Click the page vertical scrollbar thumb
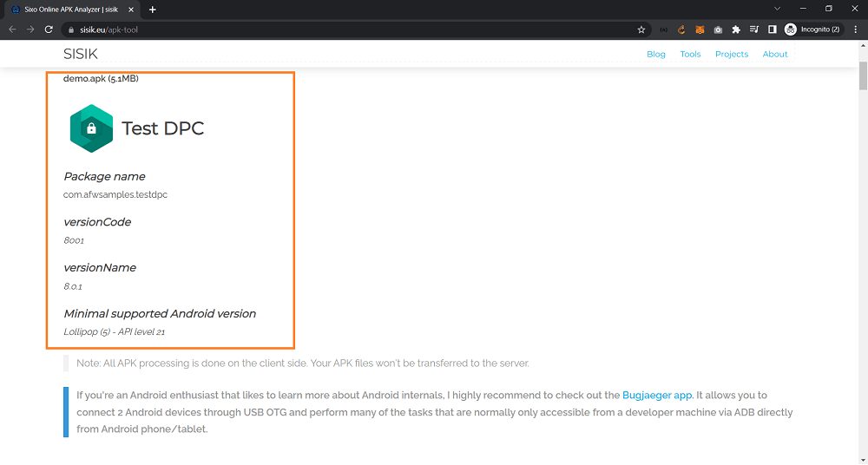 click(863, 75)
